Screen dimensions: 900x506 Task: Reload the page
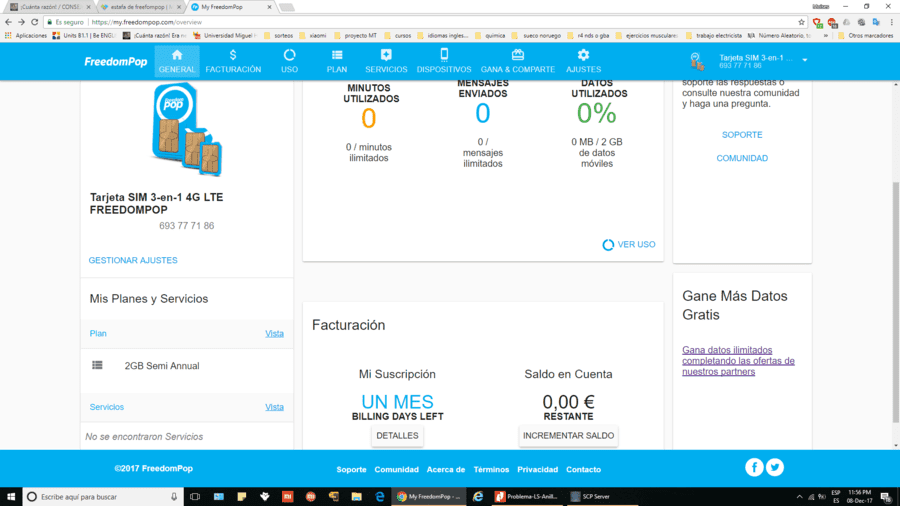(x=34, y=22)
